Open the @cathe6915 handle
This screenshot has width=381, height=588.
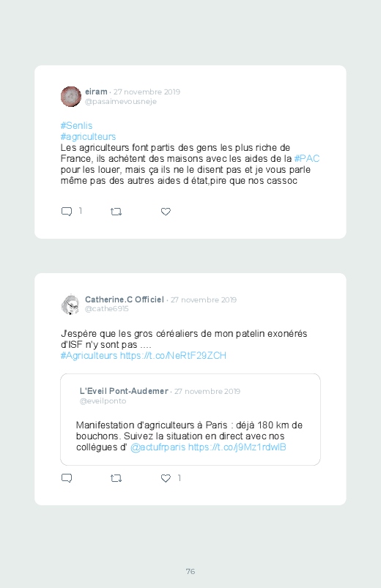click(107, 308)
